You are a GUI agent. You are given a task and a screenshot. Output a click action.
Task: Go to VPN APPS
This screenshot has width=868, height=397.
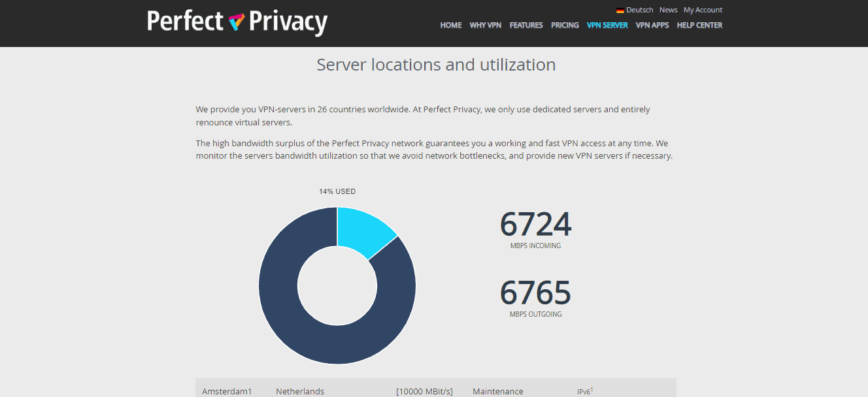pyautogui.click(x=652, y=25)
